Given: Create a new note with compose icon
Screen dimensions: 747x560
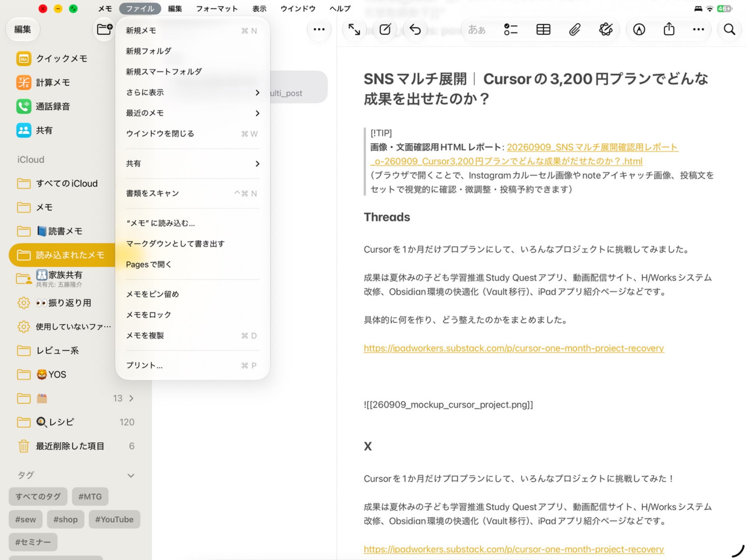Looking at the screenshot, I should tap(385, 30).
